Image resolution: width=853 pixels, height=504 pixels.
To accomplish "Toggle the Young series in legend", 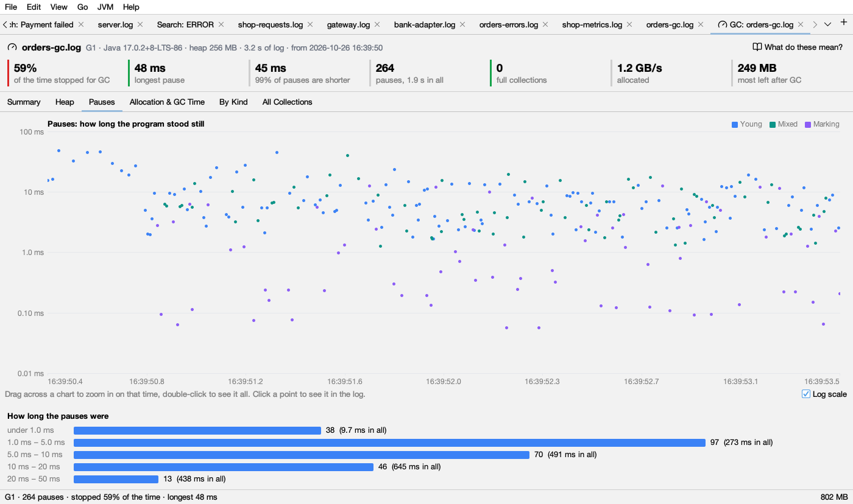I will coord(746,124).
